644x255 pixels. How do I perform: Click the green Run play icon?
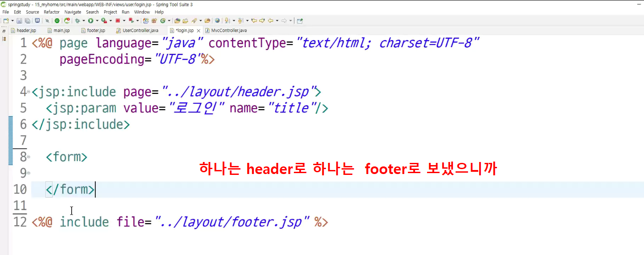[90, 20]
